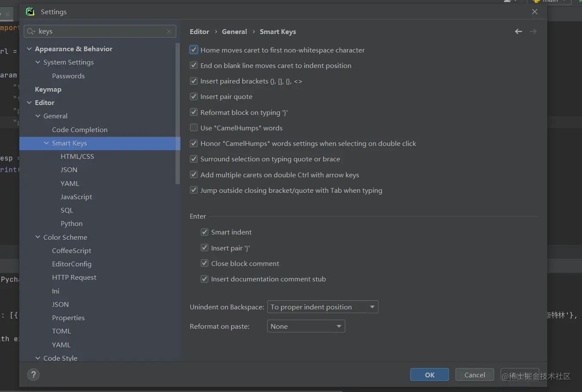The width and height of the screenshot is (582, 392).
Task: Click Editor in the breadcrumb path
Action: (x=200, y=31)
